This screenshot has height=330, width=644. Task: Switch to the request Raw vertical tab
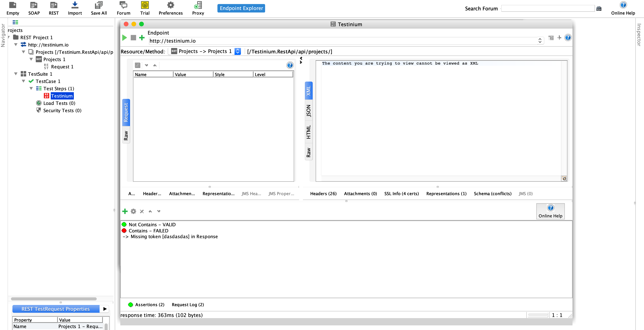click(126, 135)
